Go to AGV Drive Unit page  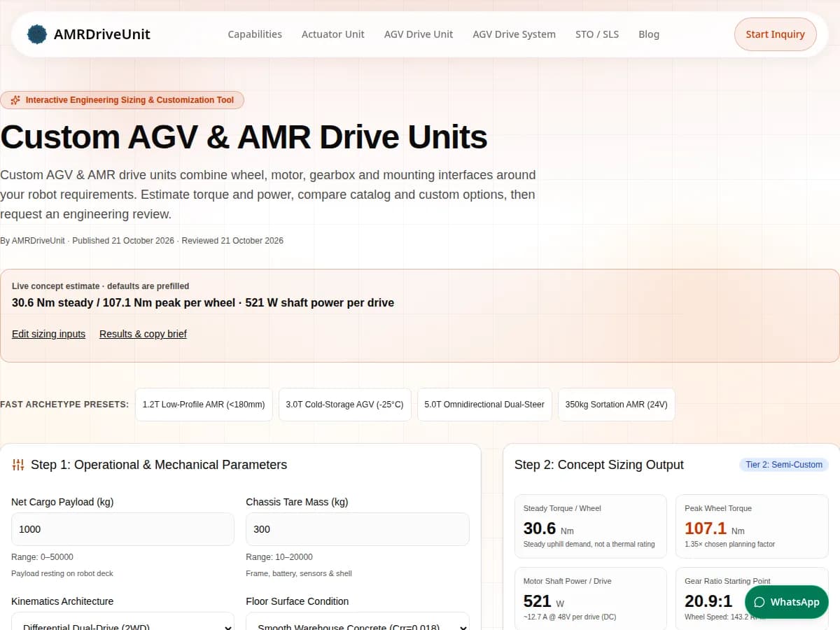[x=419, y=34]
